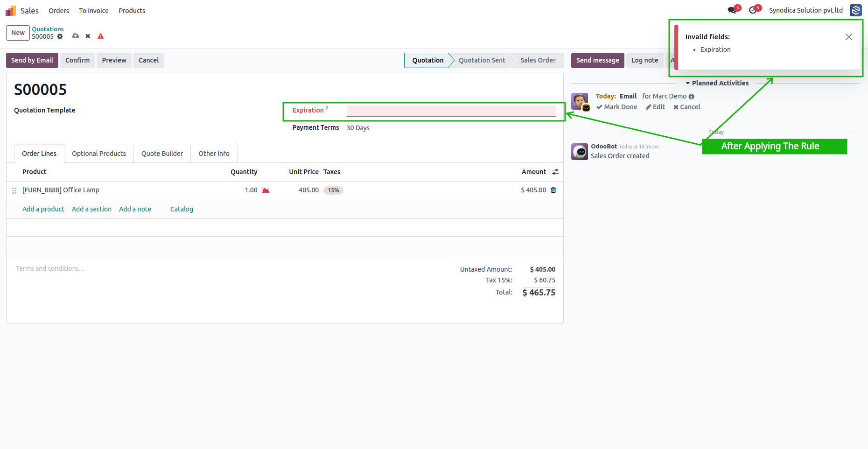868x449 pixels.
Task: Click the drag handle of the Office Lamp row
Action: pyautogui.click(x=14, y=190)
